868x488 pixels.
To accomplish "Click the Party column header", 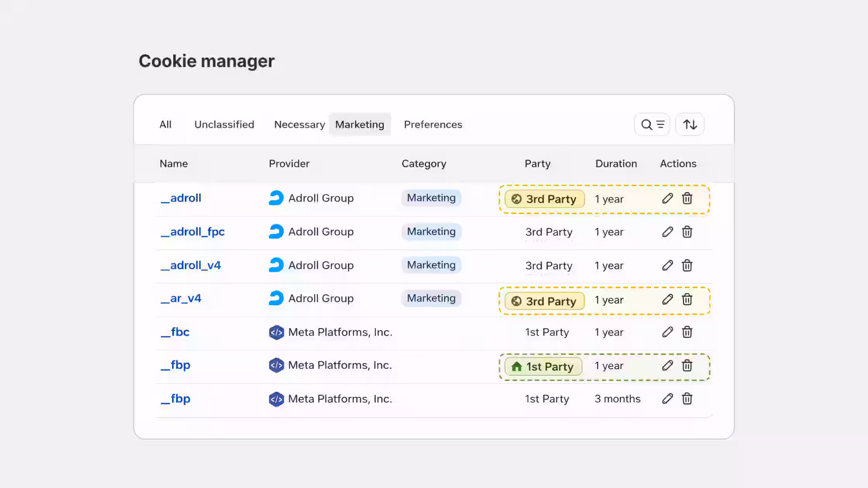I will 537,163.
